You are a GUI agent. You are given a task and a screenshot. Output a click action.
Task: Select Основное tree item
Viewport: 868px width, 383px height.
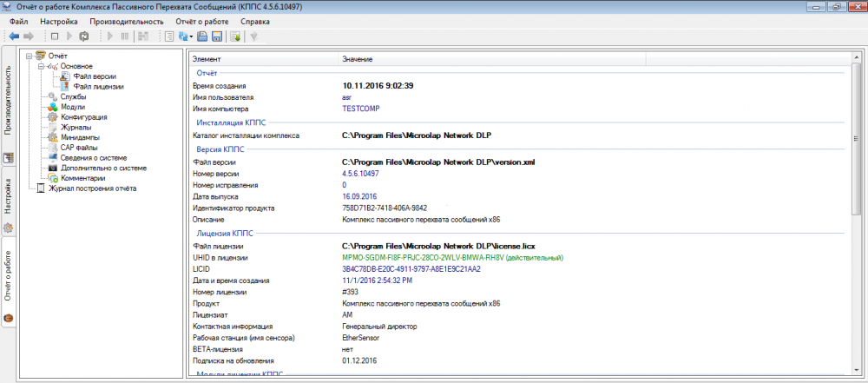pyautogui.click(x=76, y=66)
